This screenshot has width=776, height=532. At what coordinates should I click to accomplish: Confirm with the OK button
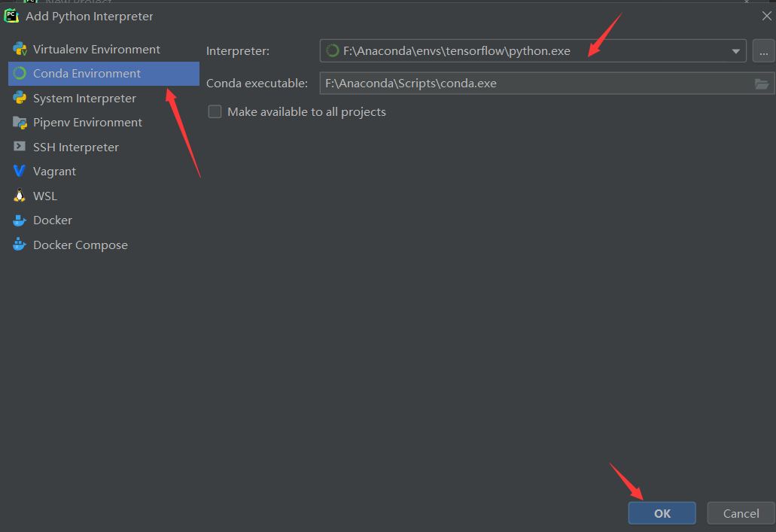[662, 513]
